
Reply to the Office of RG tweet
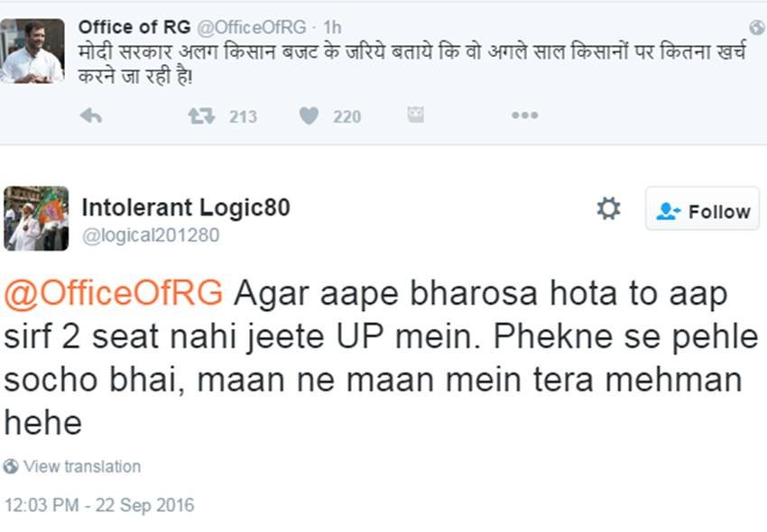coord(91,116)
